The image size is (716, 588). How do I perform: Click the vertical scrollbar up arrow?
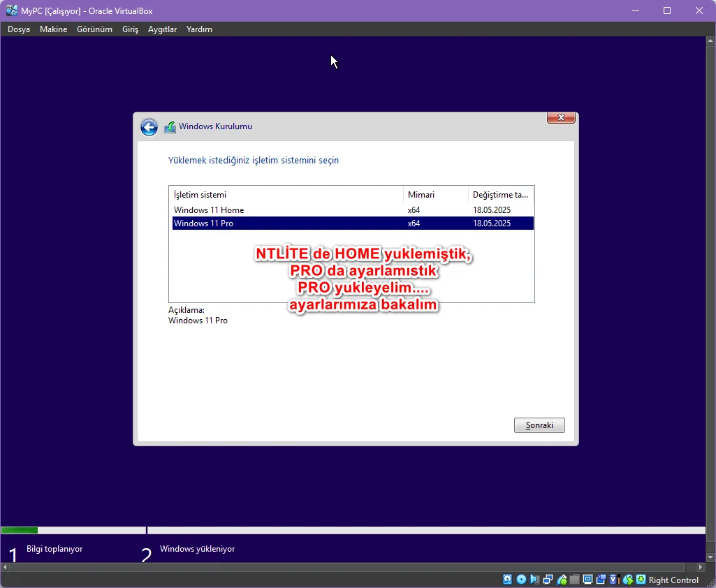[x=710, y=41]
